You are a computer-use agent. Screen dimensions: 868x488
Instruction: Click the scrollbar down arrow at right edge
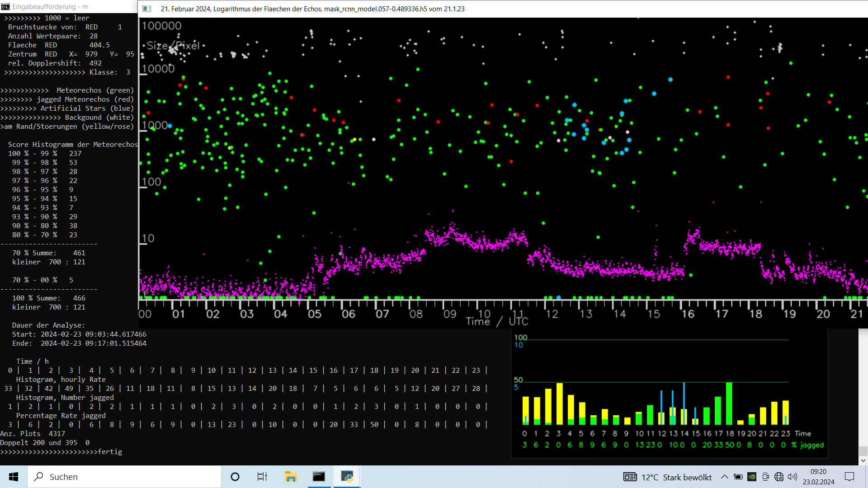tap(863, 461)
